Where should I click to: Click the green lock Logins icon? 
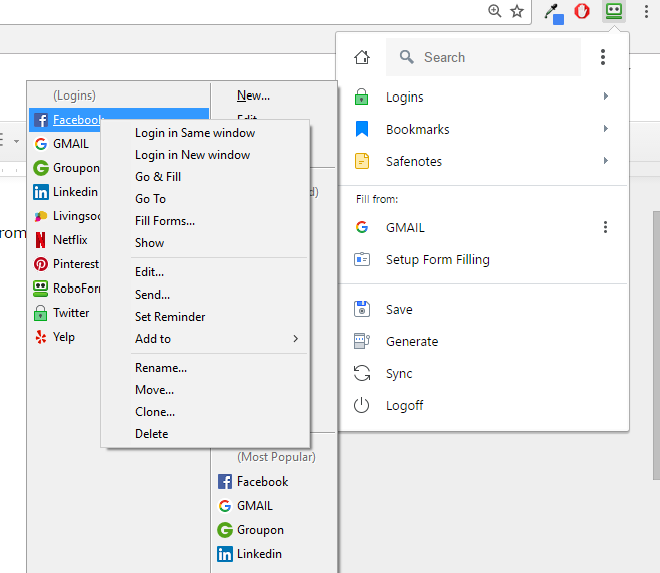click(x=362, y=96)
